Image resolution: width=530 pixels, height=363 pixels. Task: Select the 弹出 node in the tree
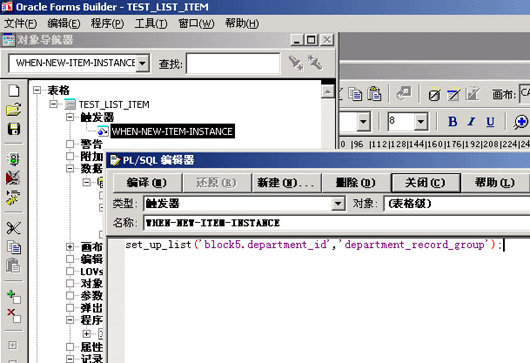coord(92,308)
